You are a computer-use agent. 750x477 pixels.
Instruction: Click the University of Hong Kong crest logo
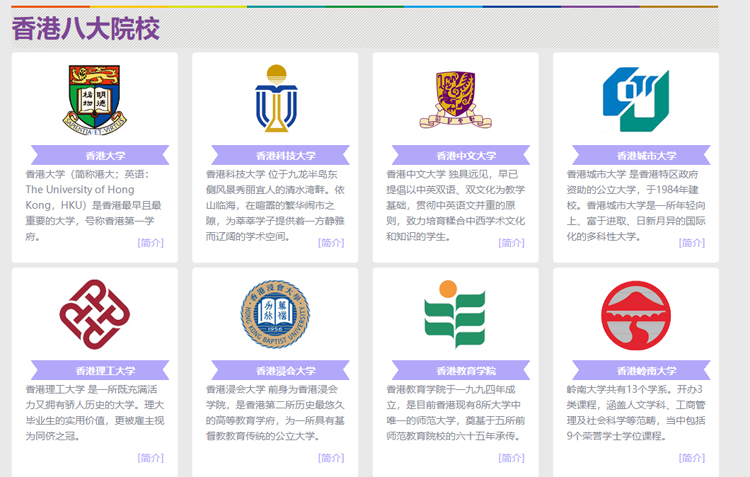95,100
